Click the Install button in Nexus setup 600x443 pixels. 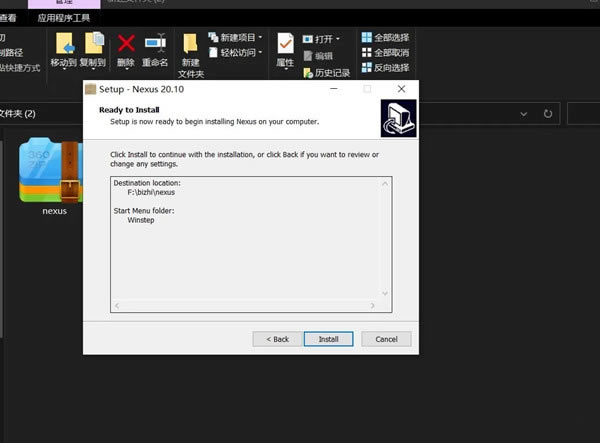328,339
